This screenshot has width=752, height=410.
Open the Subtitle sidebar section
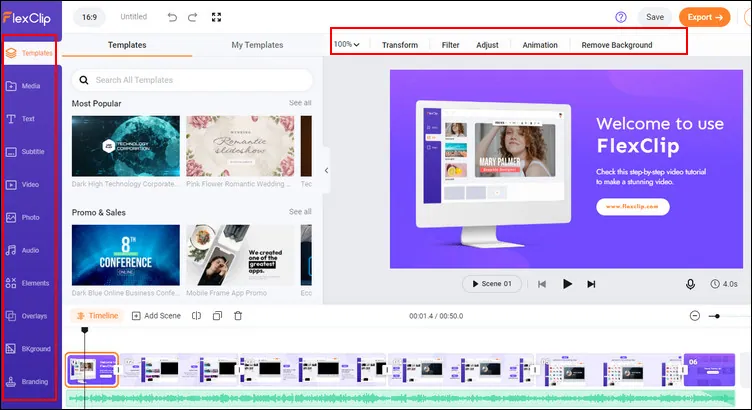point(25,152)
